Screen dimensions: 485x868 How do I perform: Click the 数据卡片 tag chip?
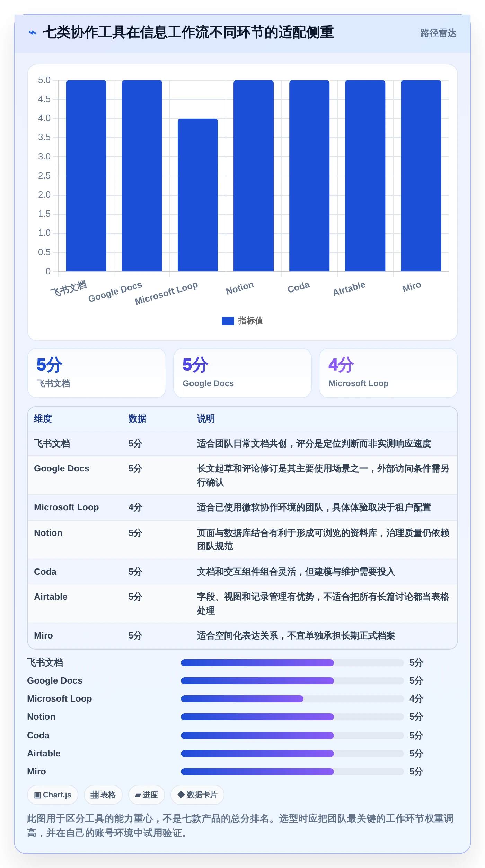pos(197,795)
